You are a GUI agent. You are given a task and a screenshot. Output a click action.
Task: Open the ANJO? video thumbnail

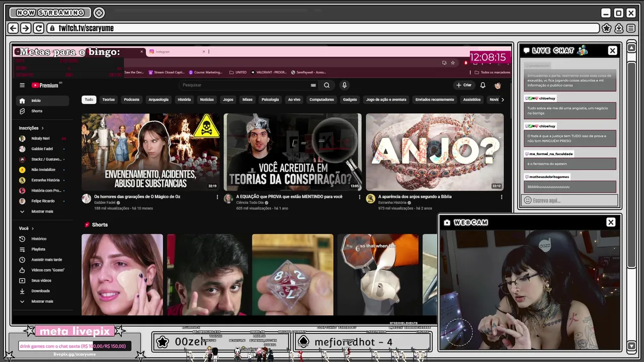pyautogui.click(x=435, y=152)
